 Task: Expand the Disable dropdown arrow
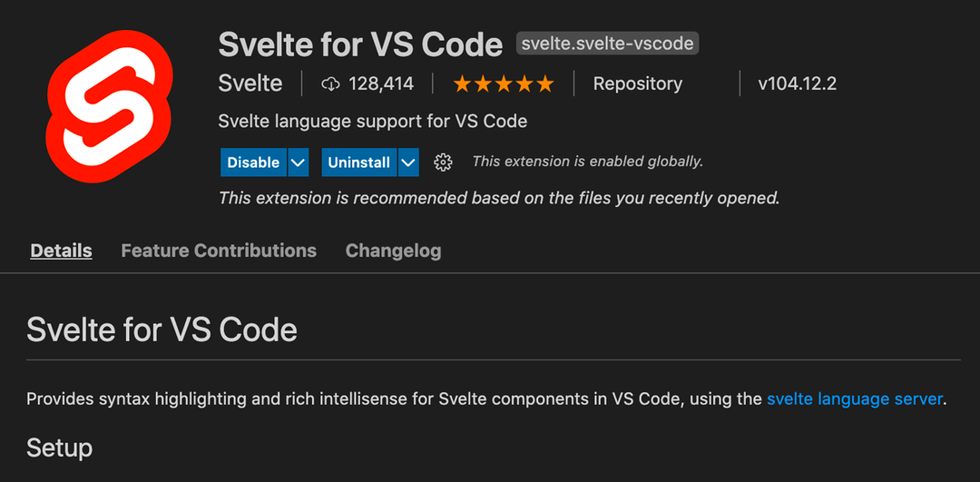click(x=299, y=162)
